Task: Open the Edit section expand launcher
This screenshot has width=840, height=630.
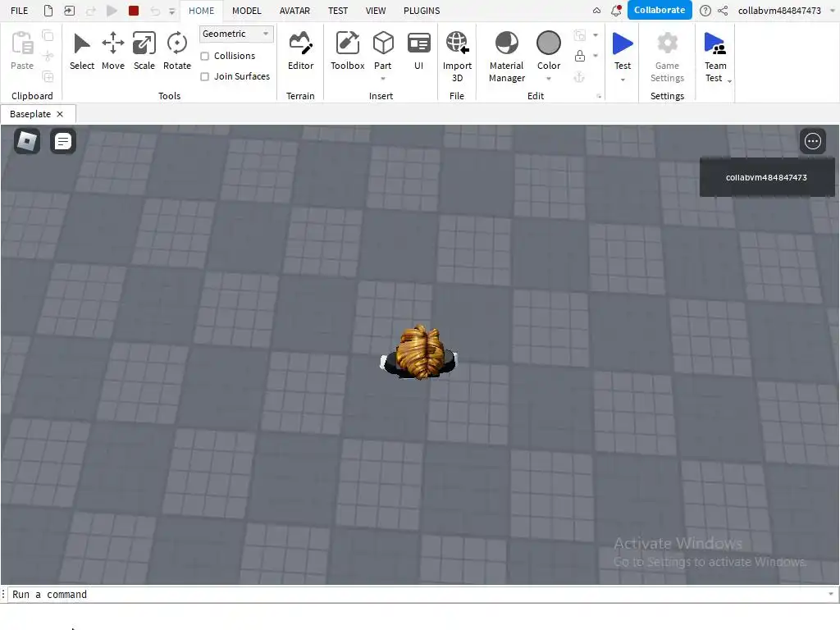Action: [599, 97]
